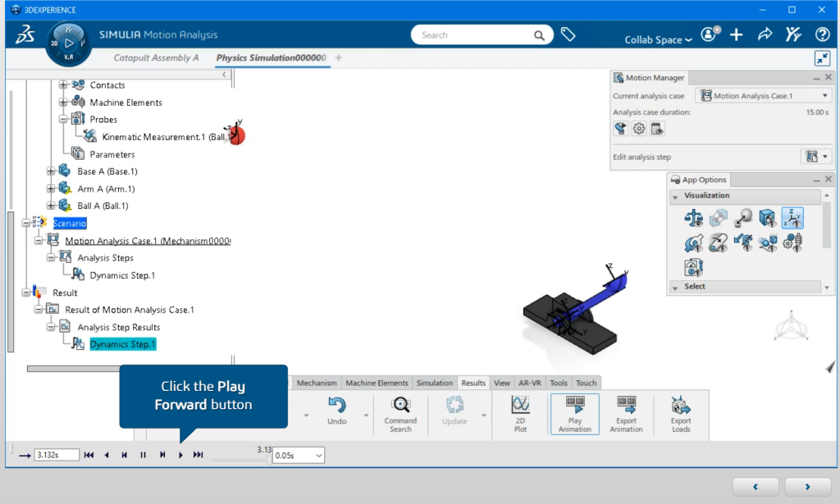The image size is (840, 504).
Task: Click the animation time slider handle
Action: tap(269, 460)
